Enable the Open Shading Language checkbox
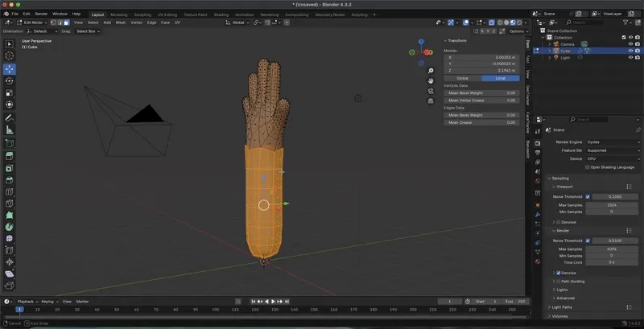This screenshot has height=329, width=644. tap(588, 167)
